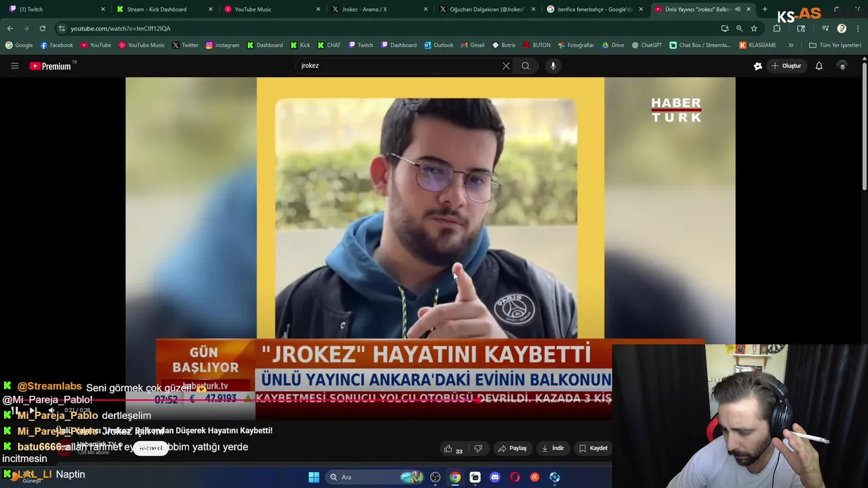Run search with magnifier button

[x=526, y=66]
